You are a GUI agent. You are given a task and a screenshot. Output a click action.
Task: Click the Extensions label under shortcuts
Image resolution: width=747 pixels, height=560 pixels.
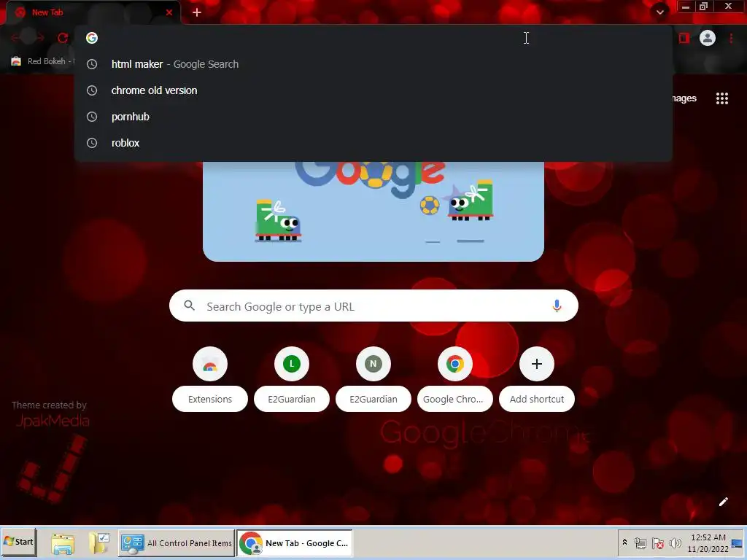point(210,399)
